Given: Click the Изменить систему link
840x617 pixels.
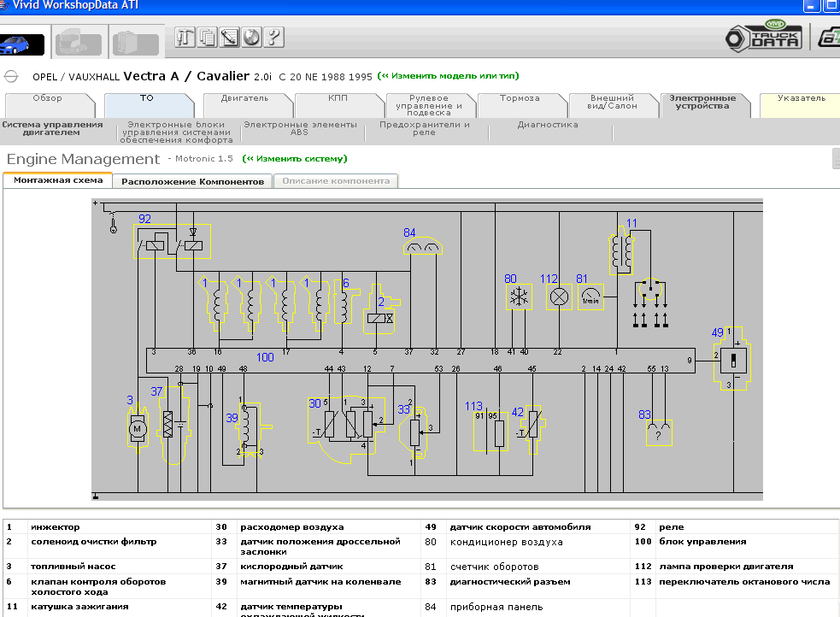Looking at the screenshot, I should tap(295, 159).
